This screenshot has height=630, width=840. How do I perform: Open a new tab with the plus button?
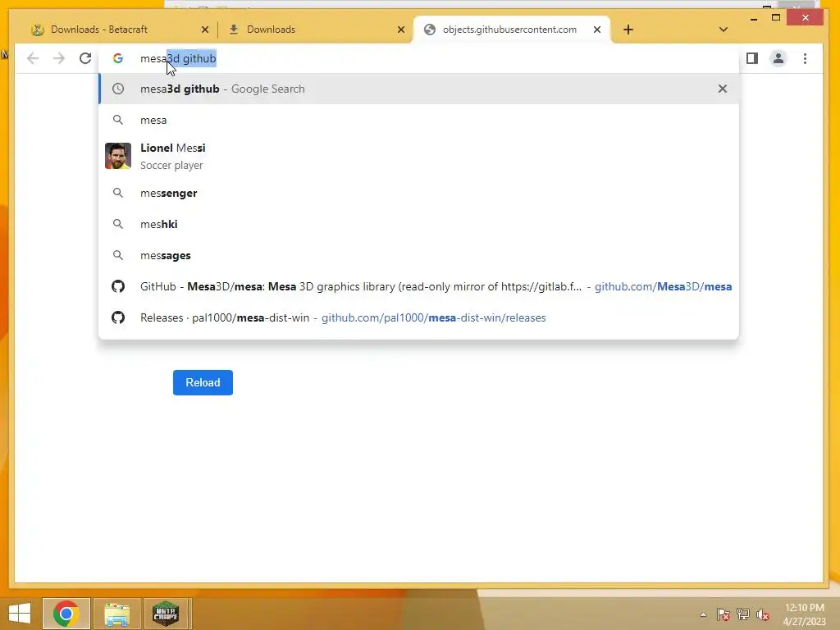pyautogui.click(x=628, y=30)
